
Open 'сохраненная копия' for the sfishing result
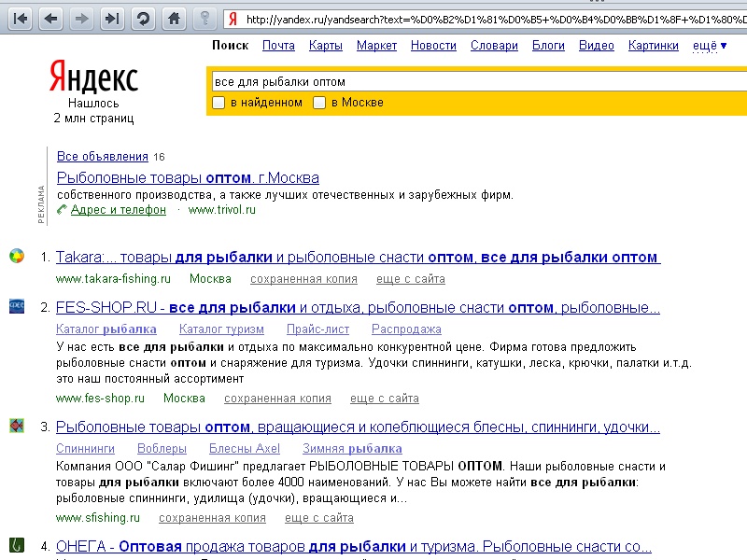coord(213,518)
